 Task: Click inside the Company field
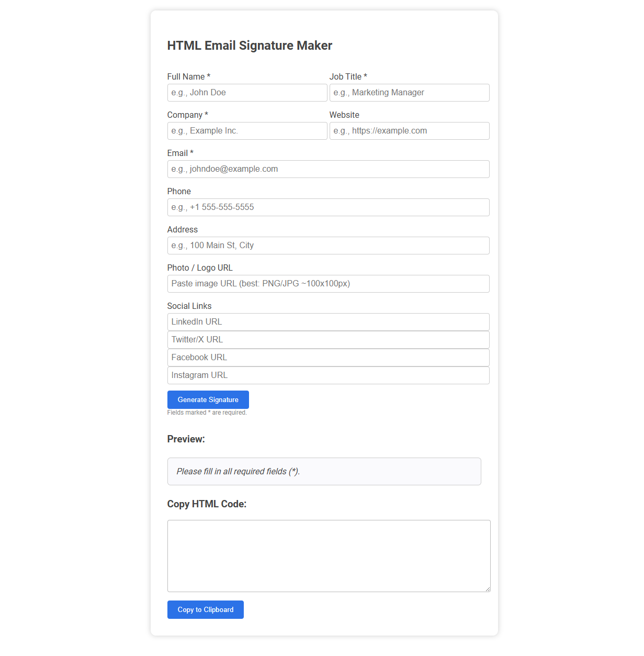pos(247,131)
